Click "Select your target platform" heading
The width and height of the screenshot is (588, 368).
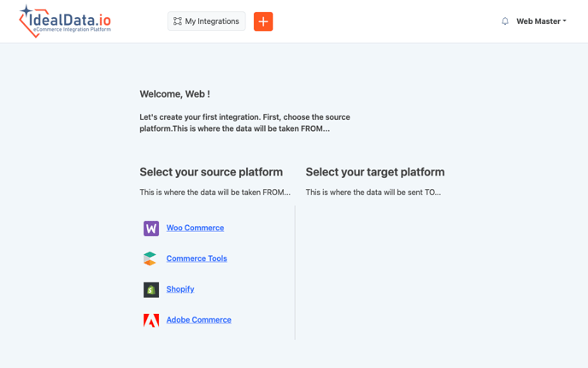[375, 172]
